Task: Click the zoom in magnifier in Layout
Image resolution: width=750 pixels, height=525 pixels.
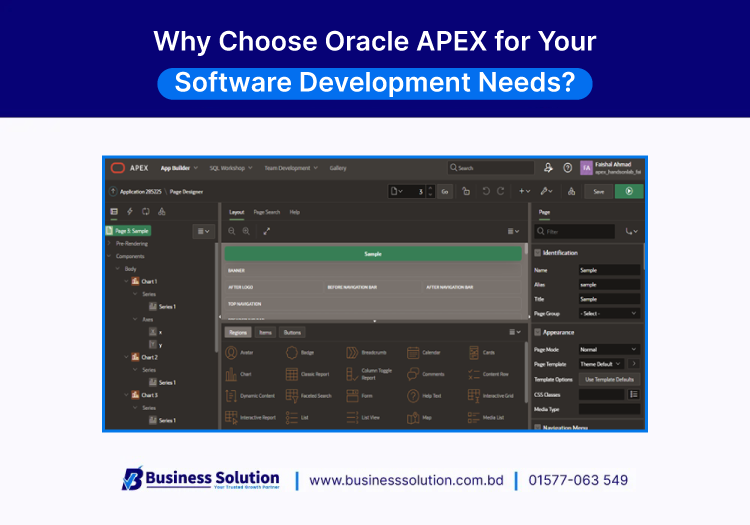Action: coord(246,231)
